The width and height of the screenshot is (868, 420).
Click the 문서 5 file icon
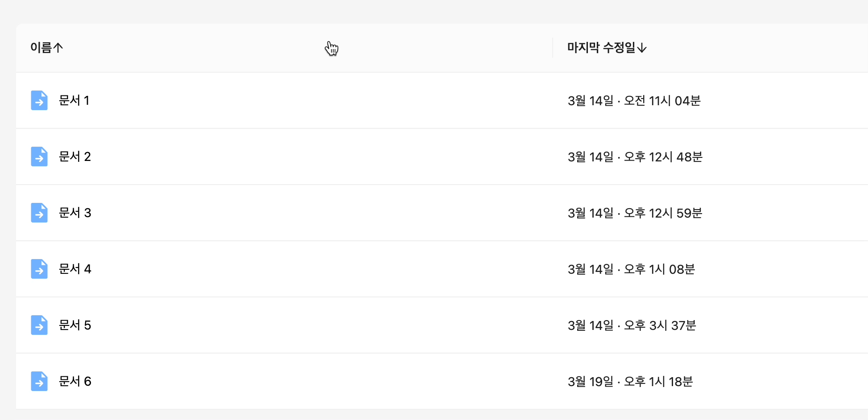(39, 325)
